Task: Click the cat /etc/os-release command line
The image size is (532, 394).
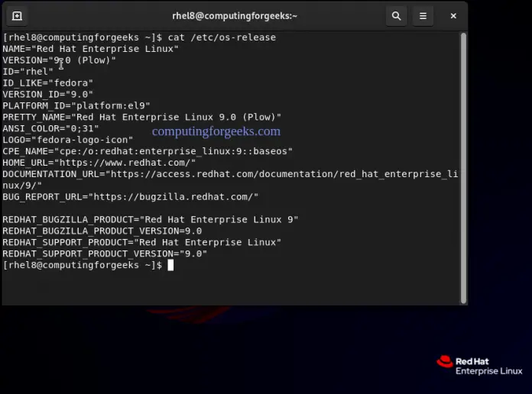Action: tap(139, 37)
